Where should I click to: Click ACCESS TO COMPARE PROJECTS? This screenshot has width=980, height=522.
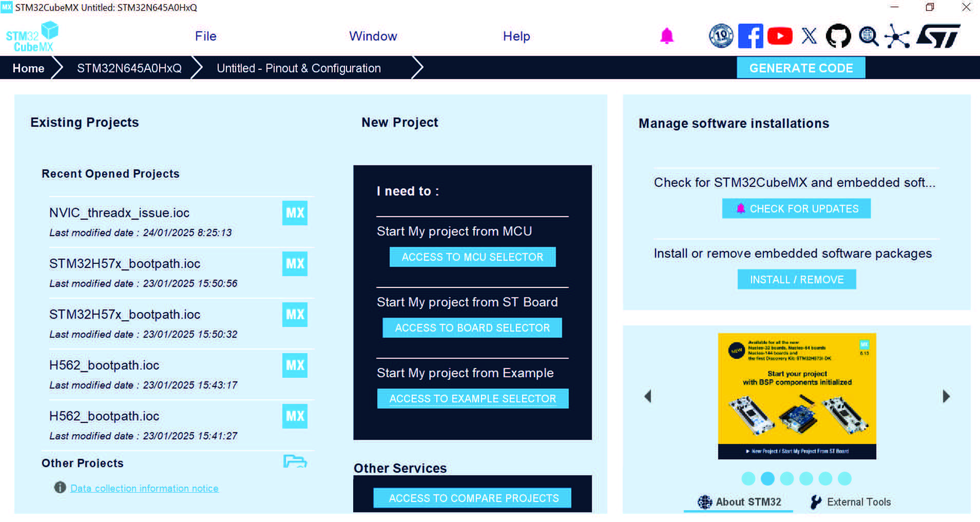coord(472,498)
